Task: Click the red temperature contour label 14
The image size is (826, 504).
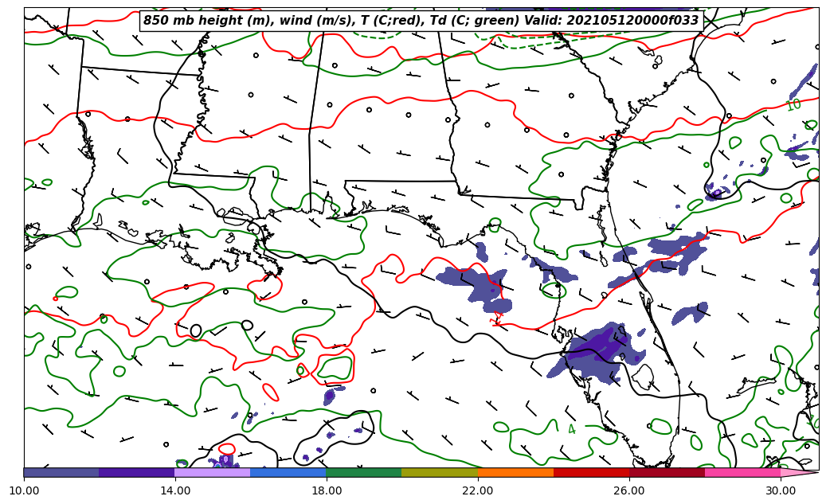Action: click(497, 318)
